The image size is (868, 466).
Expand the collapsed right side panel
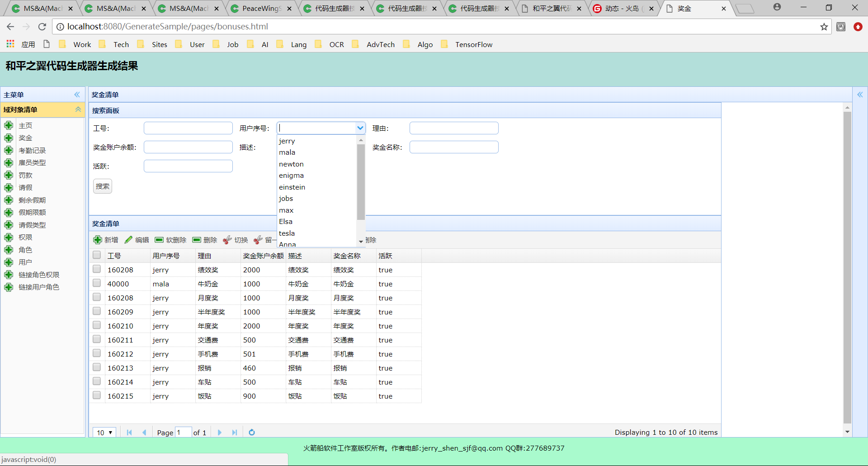860,95
